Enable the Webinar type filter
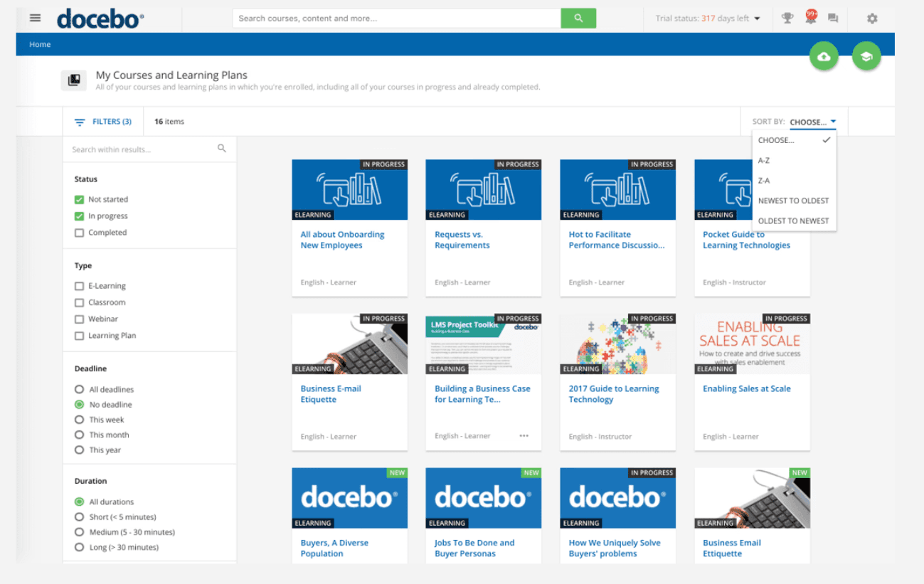 [x=79, y=319]
